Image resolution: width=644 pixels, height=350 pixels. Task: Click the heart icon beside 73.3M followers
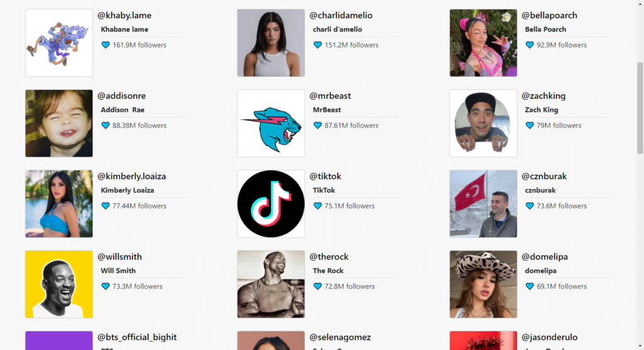click(x=106, y=286)
